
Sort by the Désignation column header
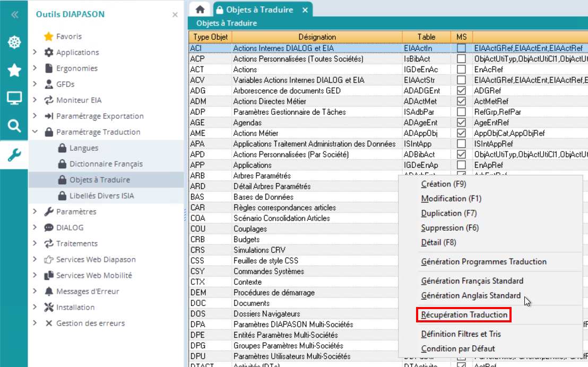click(x=317, y=37)
